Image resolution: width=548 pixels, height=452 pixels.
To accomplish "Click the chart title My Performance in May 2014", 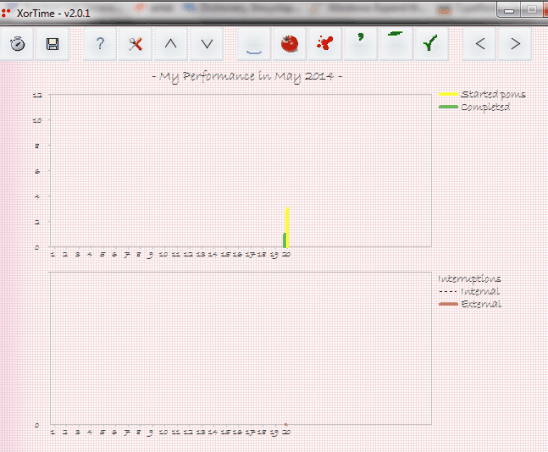I will 247,77.
